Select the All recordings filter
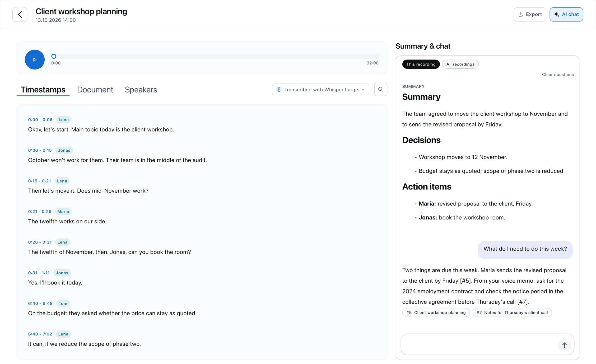This screenshot has height=364, width=596. pos(460,64)
